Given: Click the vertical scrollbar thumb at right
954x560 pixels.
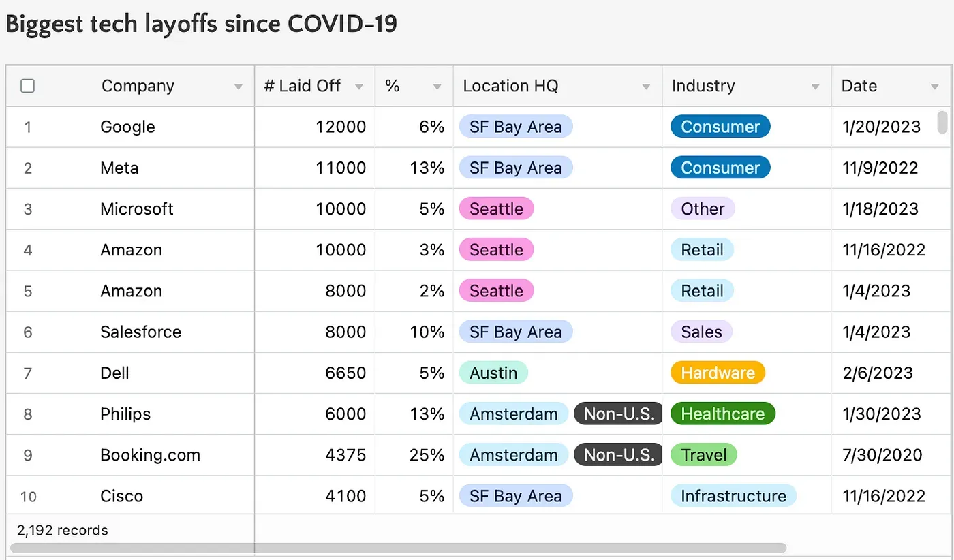Looking at the screenshot, I should click(x=942, y=123).
